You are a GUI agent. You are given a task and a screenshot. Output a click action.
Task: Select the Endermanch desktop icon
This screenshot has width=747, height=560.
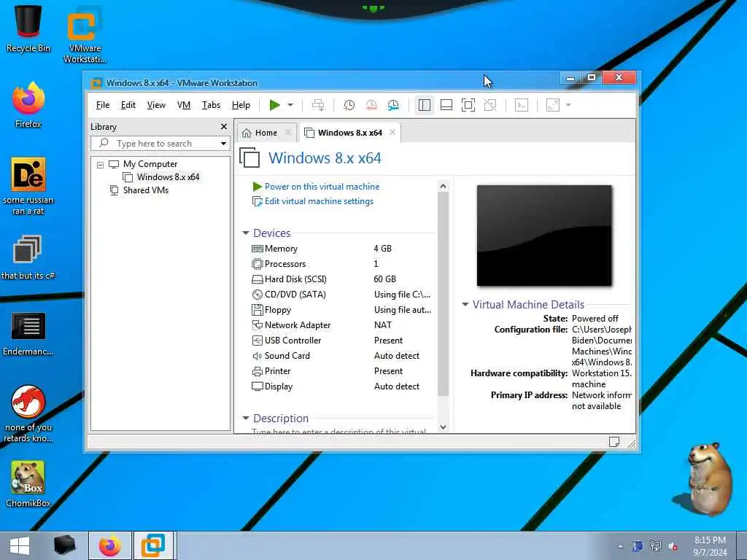[28, 333]
